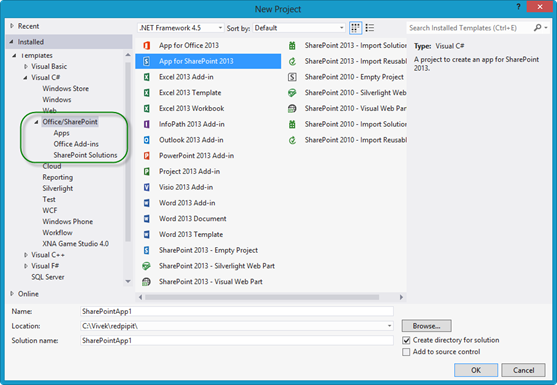Select XNA Game Studio 4.0 category
Image resolution: width=557 pixels, height=385 pixels.
tap(76, 244)
